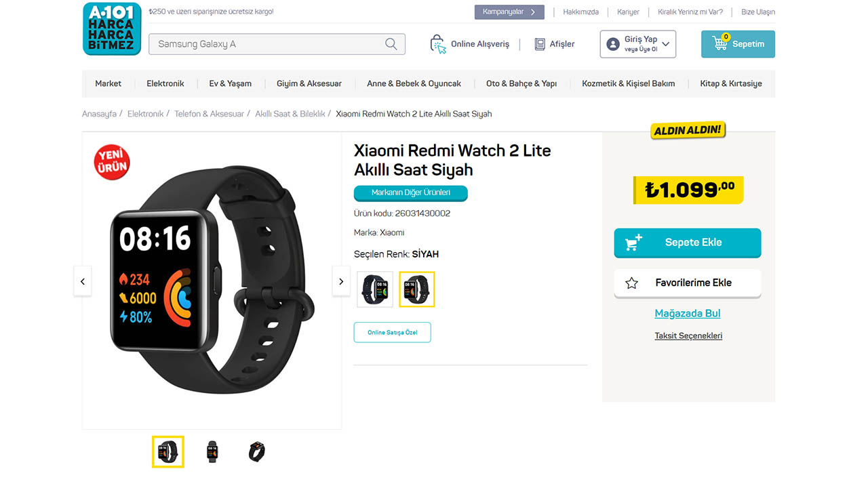Screen dimensions: 868x488
Task: Open the Elektronik category menu
Action: pyautogui.click(x=165, y=83)
